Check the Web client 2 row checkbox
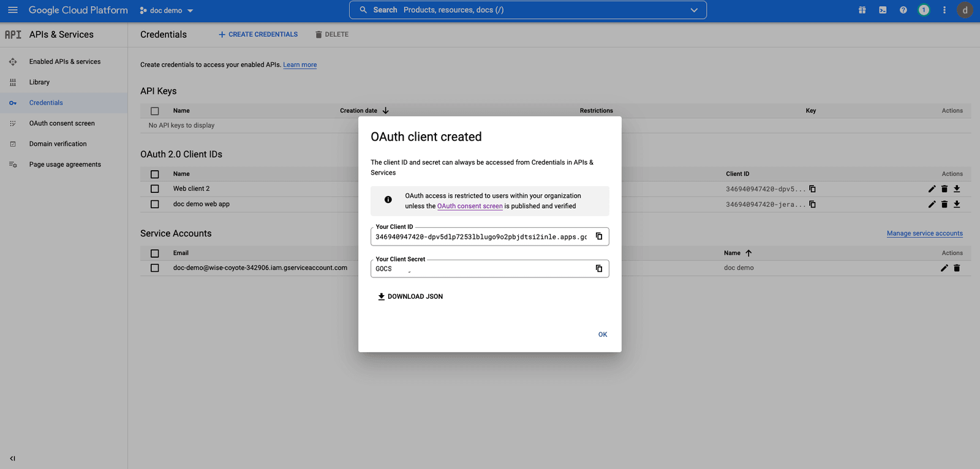The image size is (980, 469). click(155, 189)
